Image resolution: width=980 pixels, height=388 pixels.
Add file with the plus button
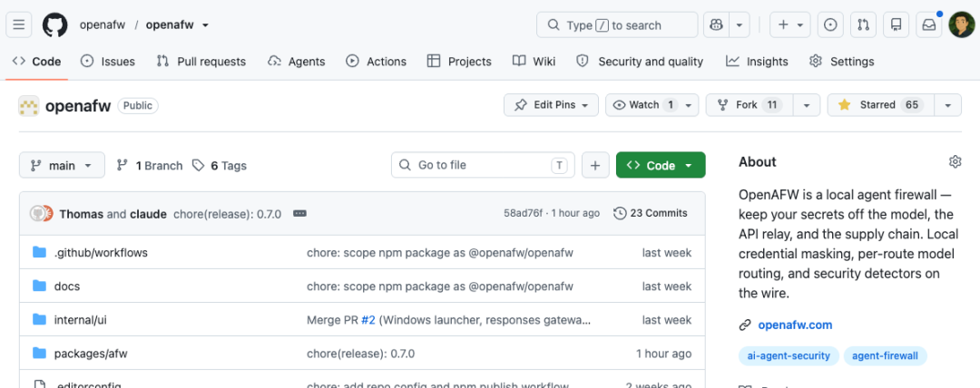coord(595,166)
